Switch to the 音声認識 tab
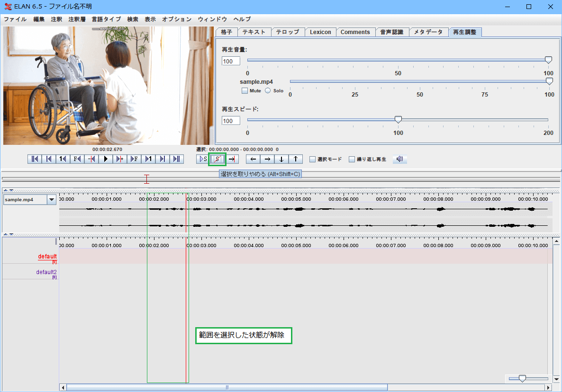Screen dimensions: 562x392 coord(391,32)
